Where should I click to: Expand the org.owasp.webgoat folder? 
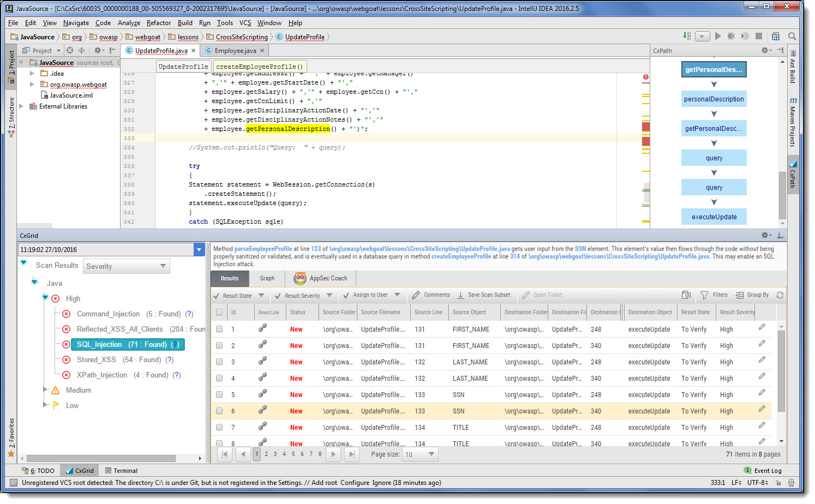click(32, 84)
